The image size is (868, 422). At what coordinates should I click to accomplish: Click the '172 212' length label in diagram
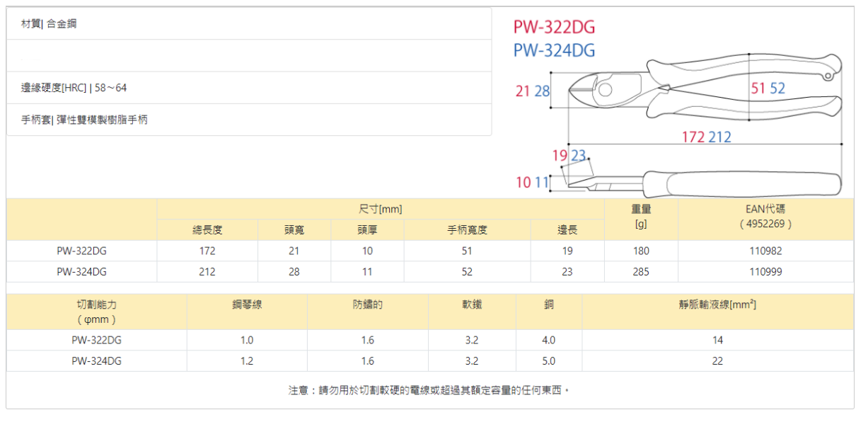click(706, 137)
